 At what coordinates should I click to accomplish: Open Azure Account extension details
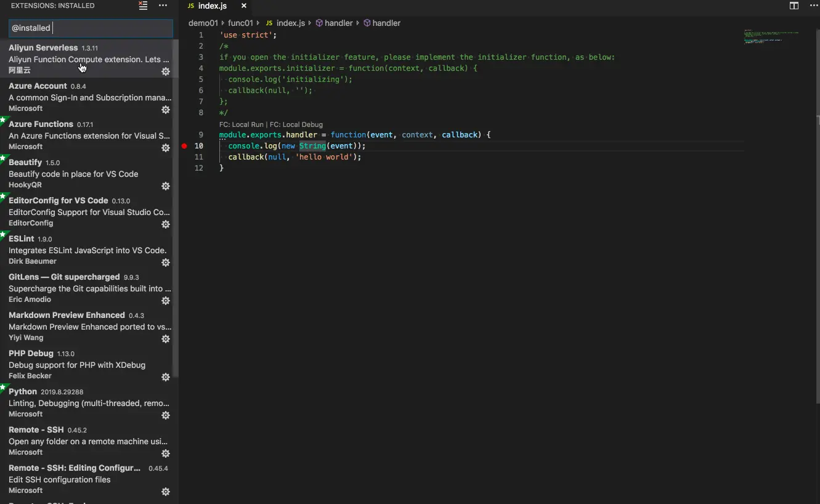tap(89, 97)
